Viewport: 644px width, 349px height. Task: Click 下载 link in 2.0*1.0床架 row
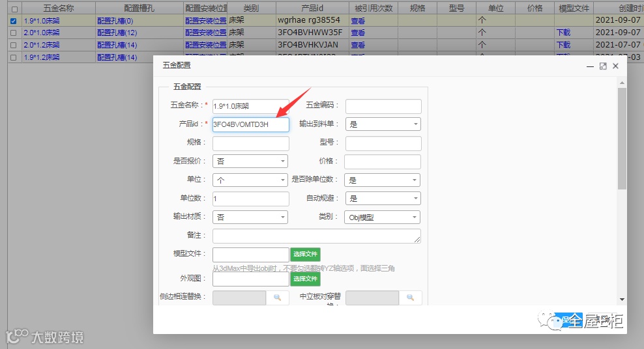point(563,33)
